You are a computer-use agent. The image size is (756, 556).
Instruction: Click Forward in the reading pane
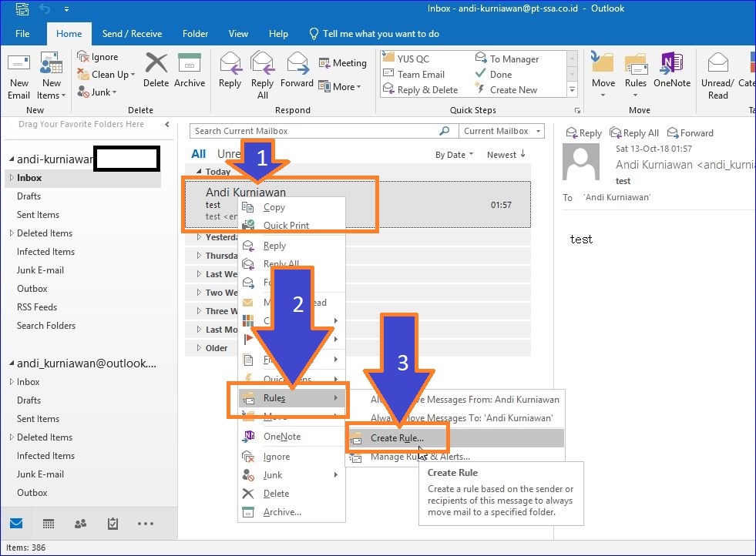coord(690,133)
